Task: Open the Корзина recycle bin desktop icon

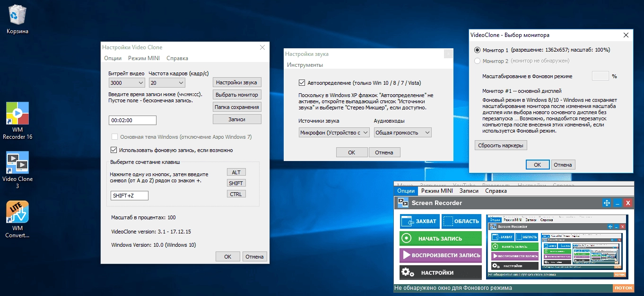Action: click(x=17, y=19)
